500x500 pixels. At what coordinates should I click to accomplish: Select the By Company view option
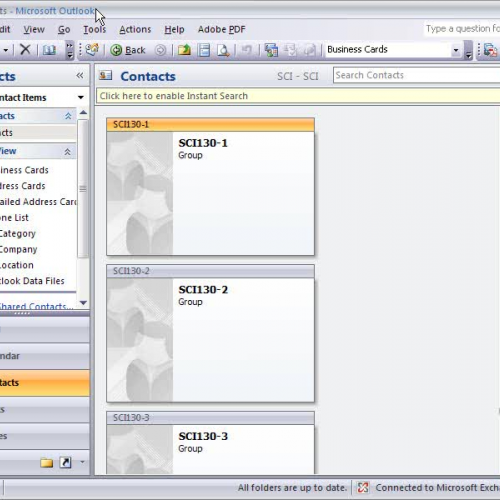(x=18, y=249)
